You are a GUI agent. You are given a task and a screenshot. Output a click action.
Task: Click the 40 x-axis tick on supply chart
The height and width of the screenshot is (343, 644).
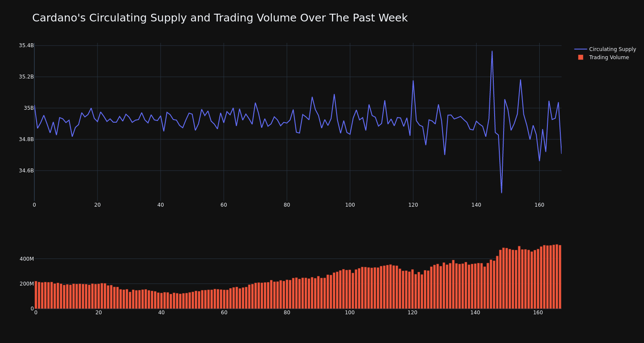[161, 205]
